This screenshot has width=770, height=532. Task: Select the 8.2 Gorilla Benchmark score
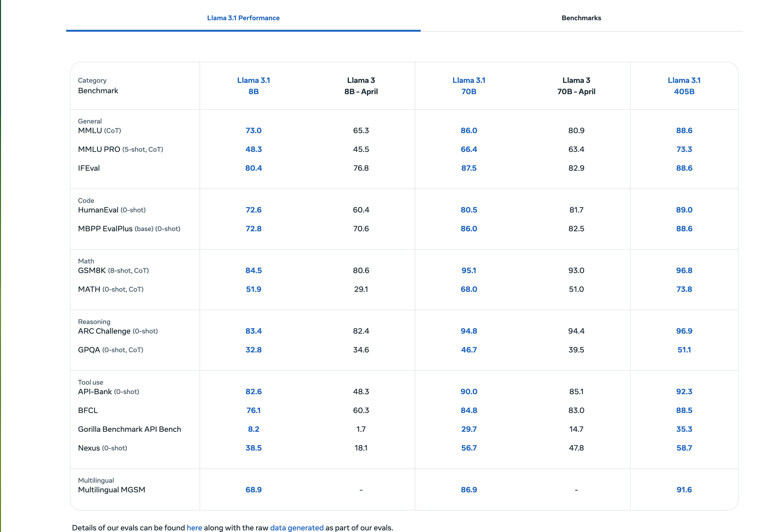[x=254, y=429]
